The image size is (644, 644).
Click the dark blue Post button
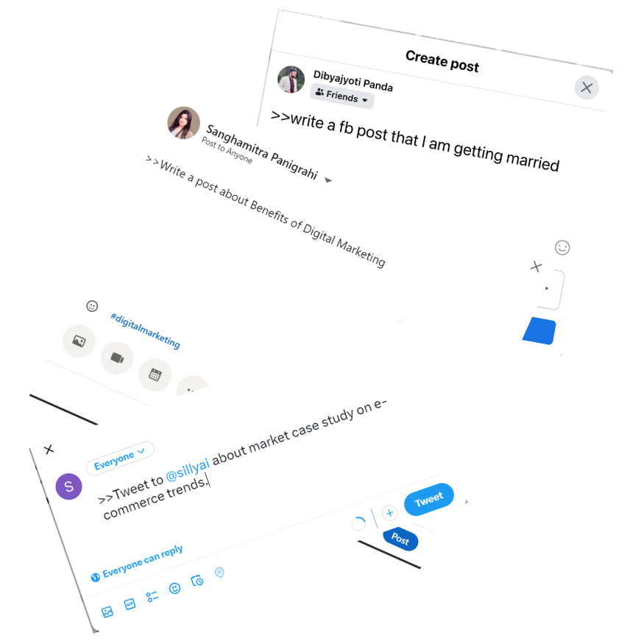pos(400,539)
